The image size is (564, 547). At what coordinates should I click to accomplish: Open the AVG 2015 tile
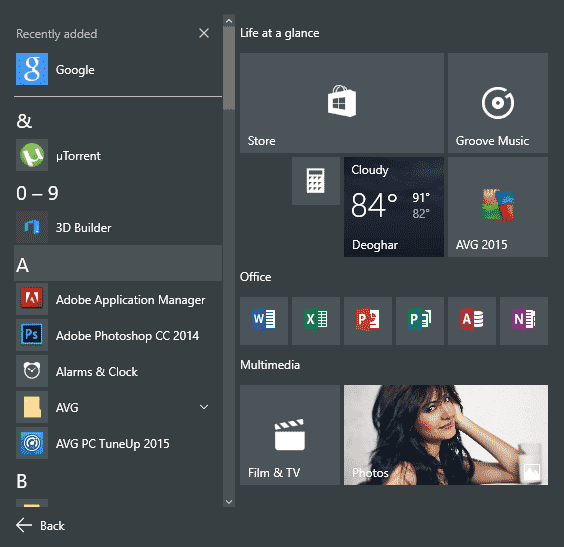(x=498, y=207)
